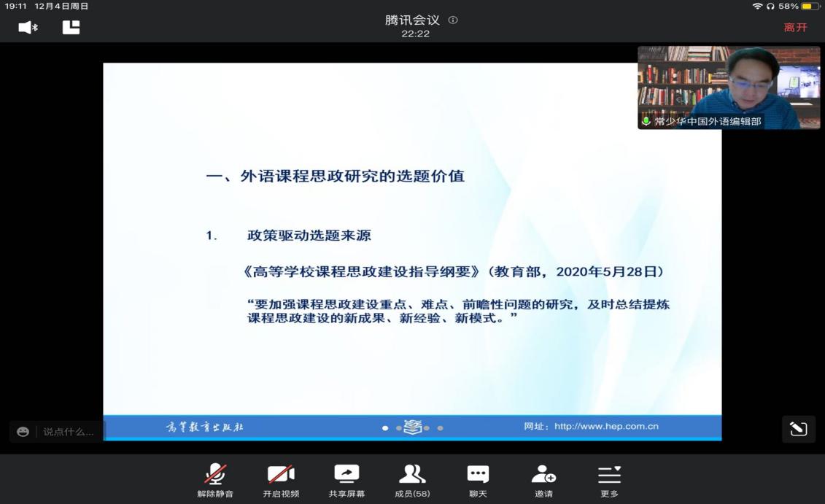Screen dimensions: 825x504
Task: Tap the 说点什么 message input field
Action: pos(69,432)
